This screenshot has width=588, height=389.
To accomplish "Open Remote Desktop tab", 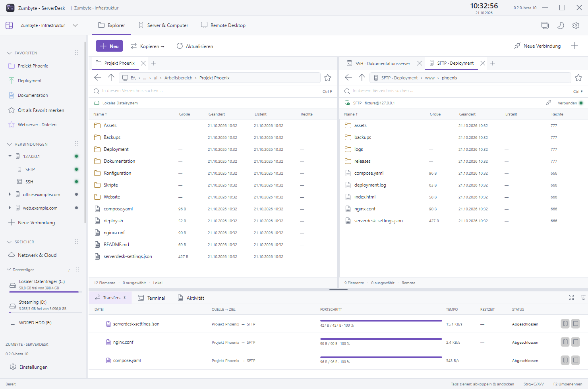I will [x=223, y=25].
